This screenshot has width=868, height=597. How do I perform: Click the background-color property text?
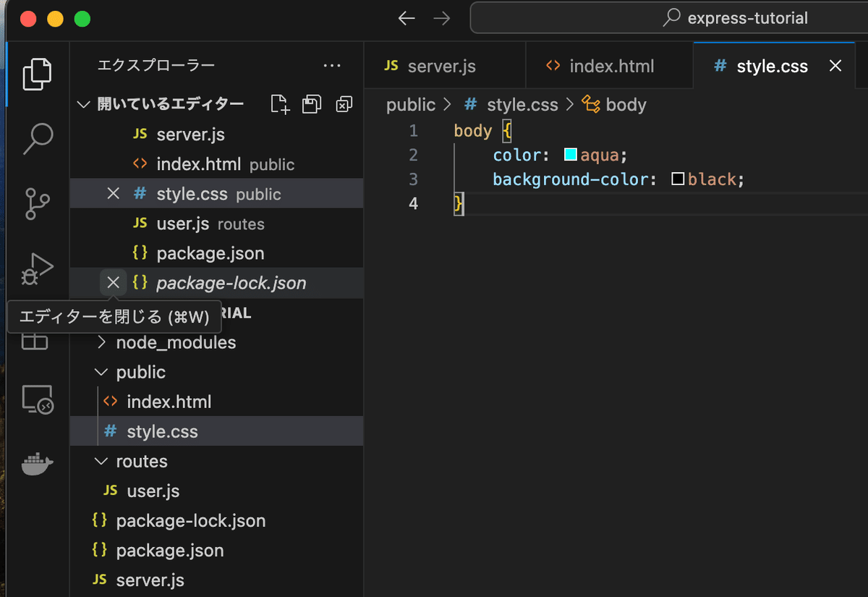pyautogui.click(x=571, y=179)
